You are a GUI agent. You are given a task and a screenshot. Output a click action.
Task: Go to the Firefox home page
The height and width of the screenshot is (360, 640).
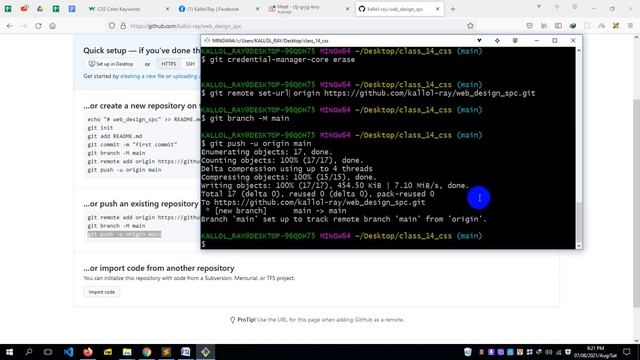(53, 26)
